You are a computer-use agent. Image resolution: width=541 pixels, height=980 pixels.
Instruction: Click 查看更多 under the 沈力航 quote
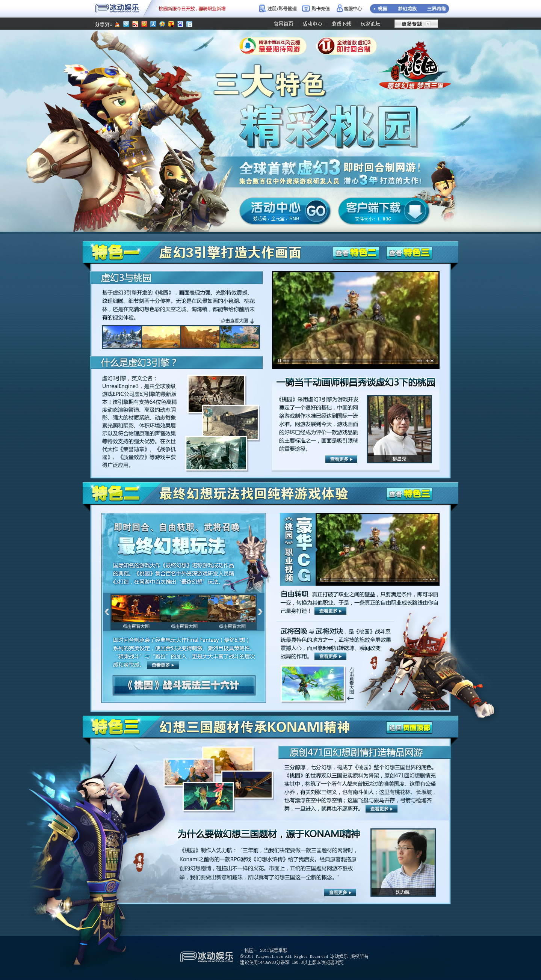[340, 893]
